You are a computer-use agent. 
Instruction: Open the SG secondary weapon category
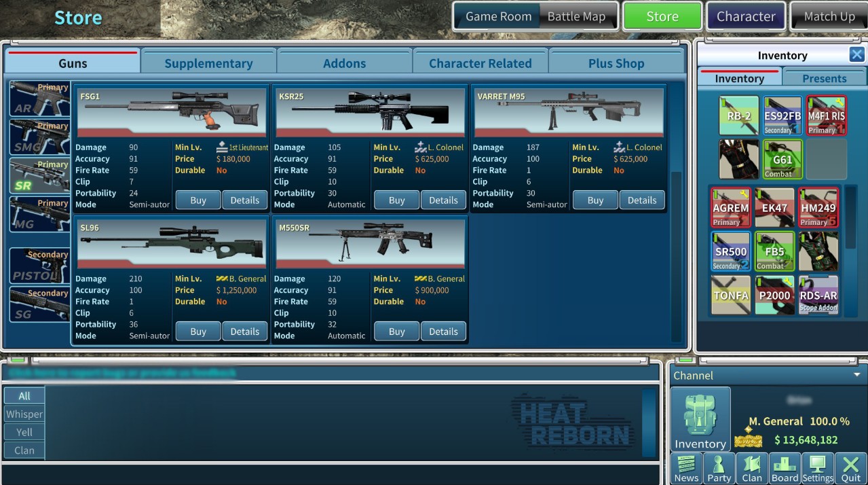click(40, 304)
